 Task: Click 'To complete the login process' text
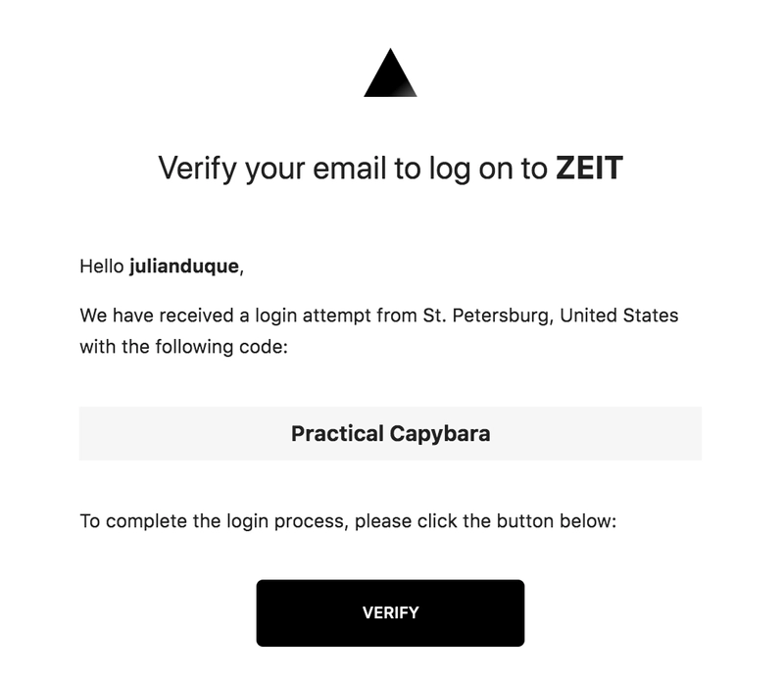point(212,521)
